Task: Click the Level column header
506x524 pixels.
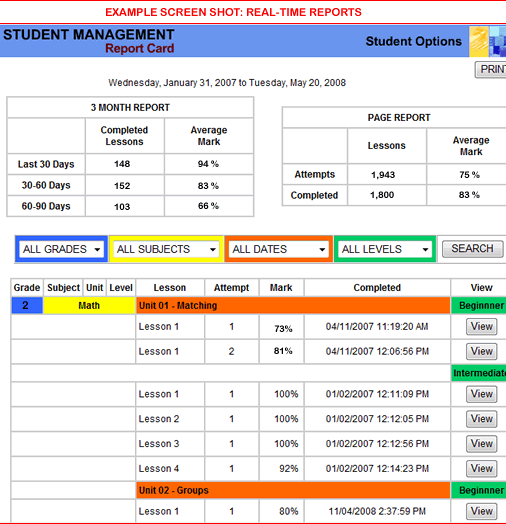Action: (121, 288)
